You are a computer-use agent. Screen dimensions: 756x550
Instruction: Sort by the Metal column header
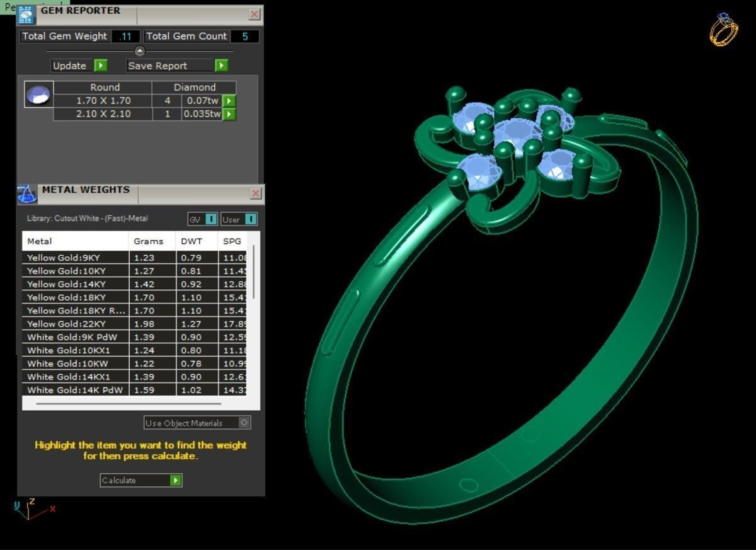pyautogui.click(x=76, y=241)
